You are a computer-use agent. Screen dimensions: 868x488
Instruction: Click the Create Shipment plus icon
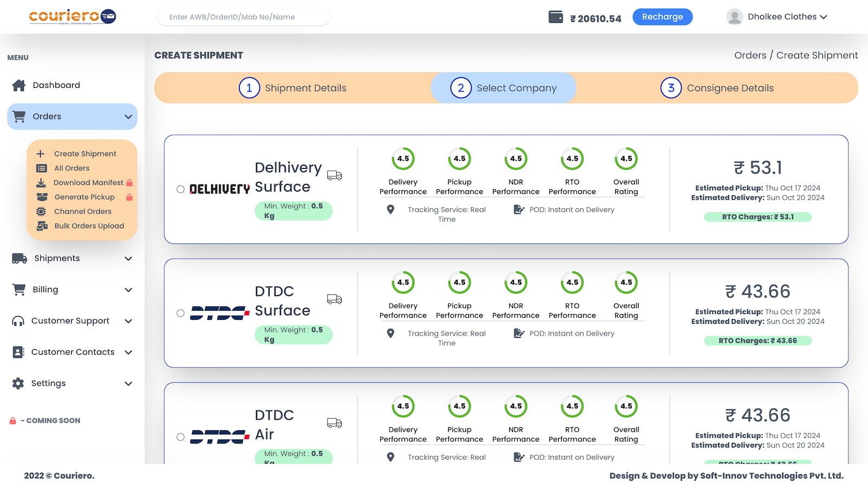(41, 154)
